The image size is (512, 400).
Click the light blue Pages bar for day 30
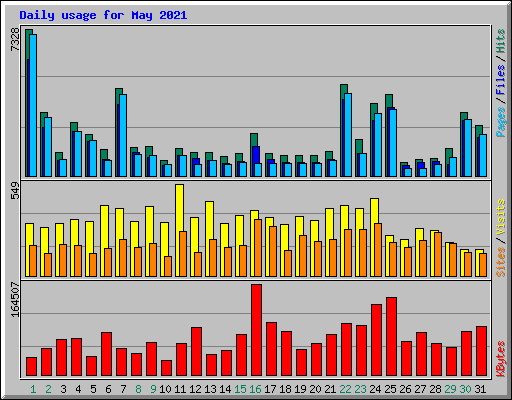pyautogui.click(x=468, y=148)
